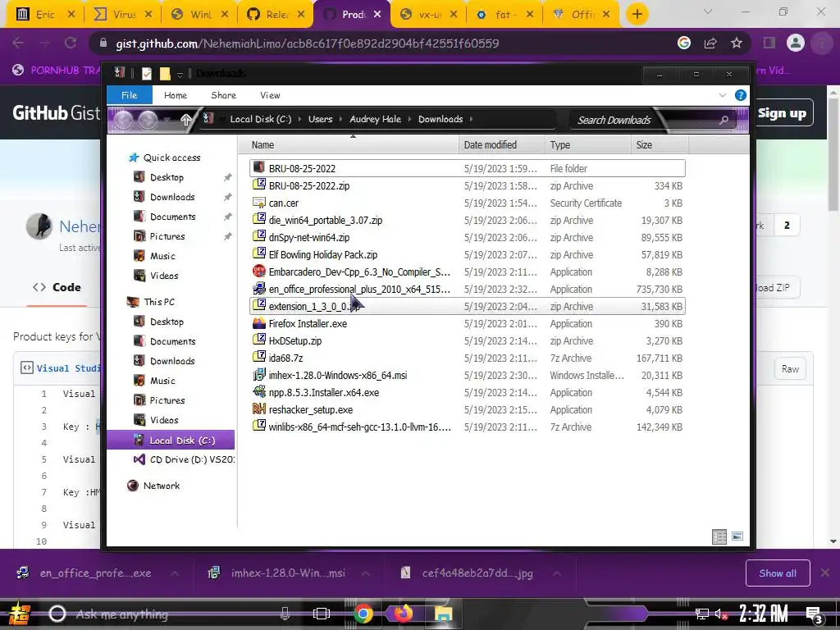Select the die_win64_portable_3.07.zip icon
The height and width of the screenshot is (630, 840).
pyautogui.click(x=259, y=220)
